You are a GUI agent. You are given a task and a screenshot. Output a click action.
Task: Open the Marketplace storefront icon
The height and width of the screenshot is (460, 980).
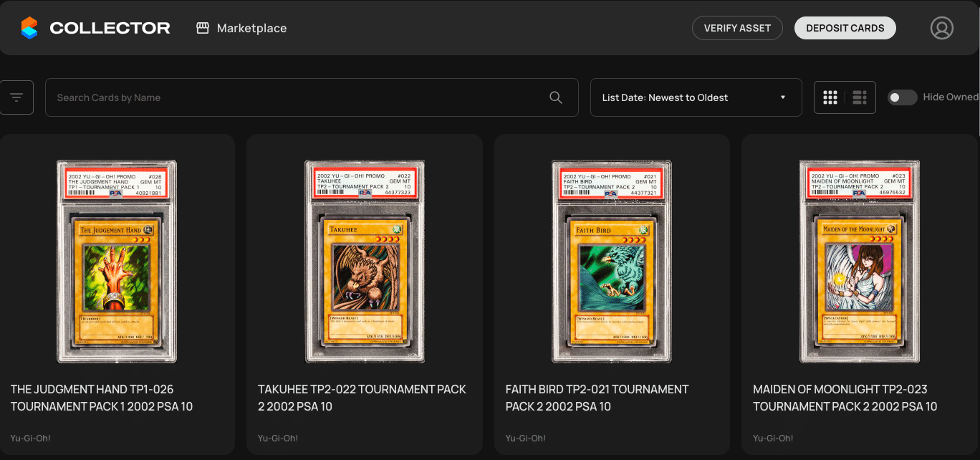pos(203,28)
